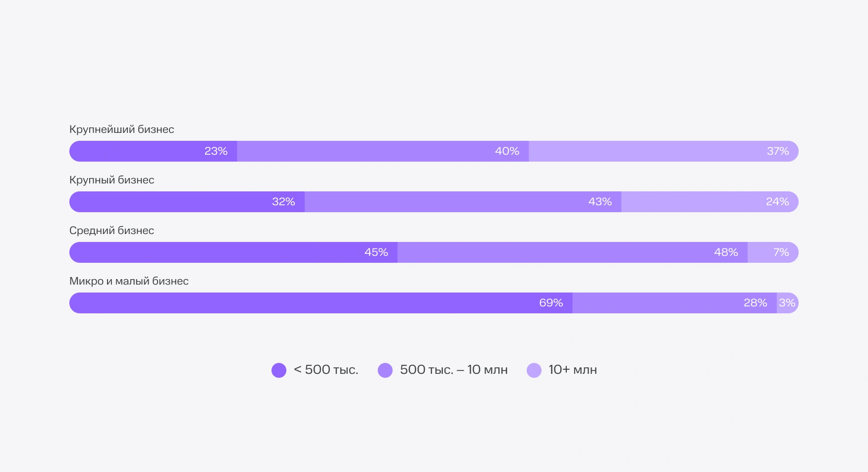Click the dark purple '< 500 тыс.' legend dot

[279, 370]
